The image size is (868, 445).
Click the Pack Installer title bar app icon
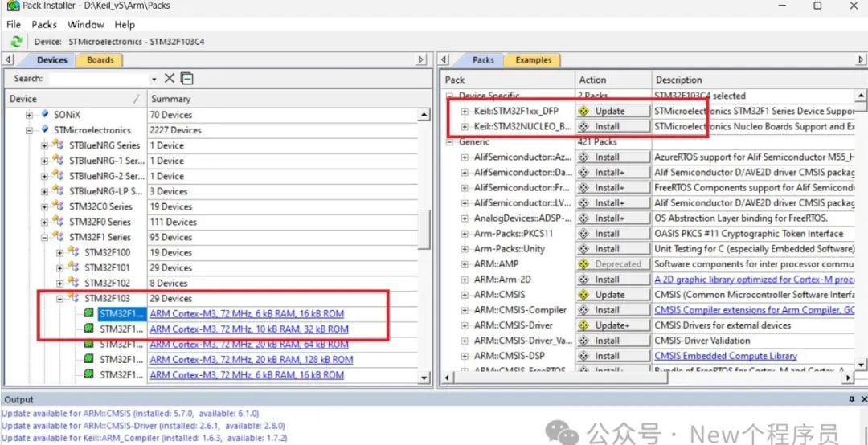pyautogui.click(x=14, y=6)
